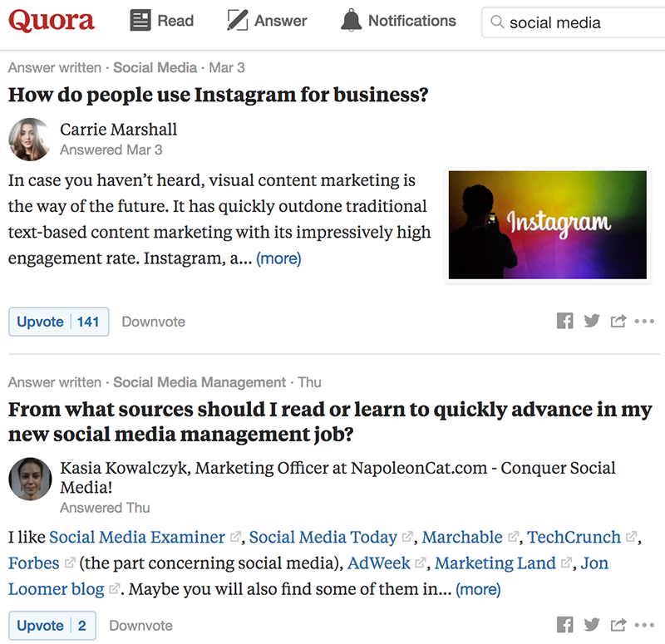This screenshot has width=665, height=644.
Task: Click the Quora logo
Action: point(52,22)
